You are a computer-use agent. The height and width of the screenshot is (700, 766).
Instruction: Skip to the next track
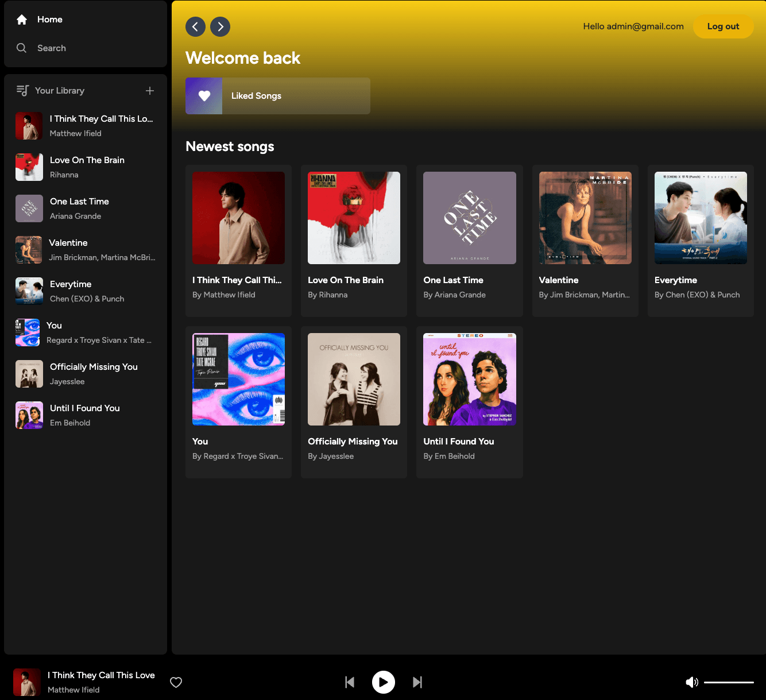[x=417, y=682]
